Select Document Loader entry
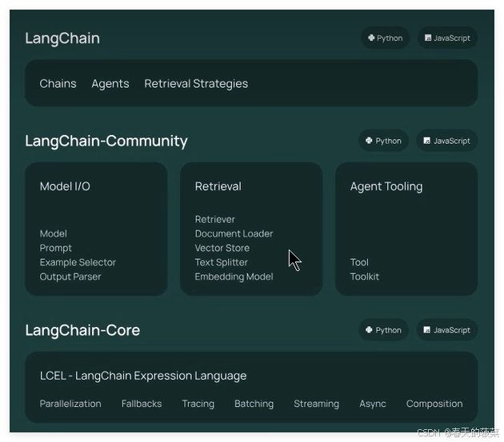 234,233
